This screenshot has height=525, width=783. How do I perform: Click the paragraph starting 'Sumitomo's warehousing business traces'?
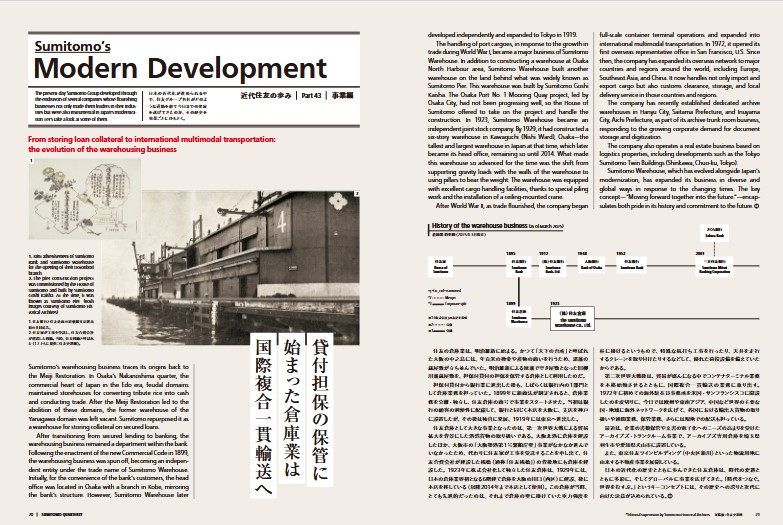tap(108, 397)
